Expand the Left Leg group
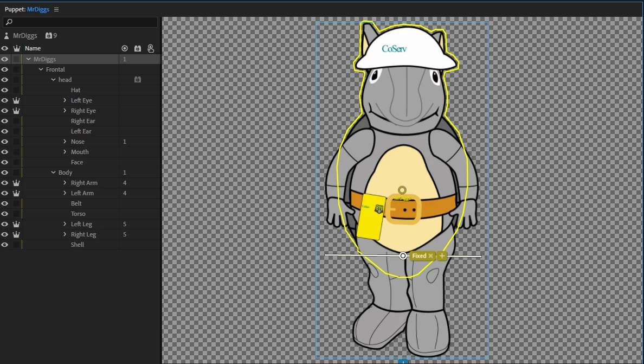The image size is (644, 364). coord(65,224)
